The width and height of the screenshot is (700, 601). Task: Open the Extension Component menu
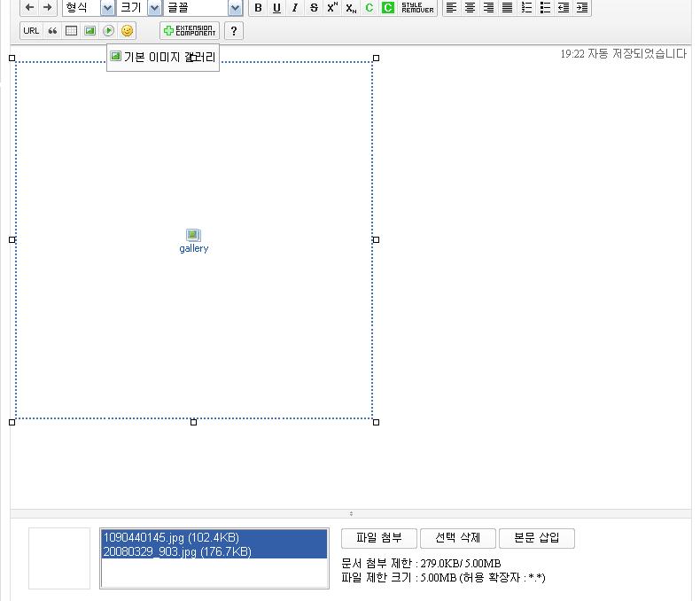click(190, 31)
